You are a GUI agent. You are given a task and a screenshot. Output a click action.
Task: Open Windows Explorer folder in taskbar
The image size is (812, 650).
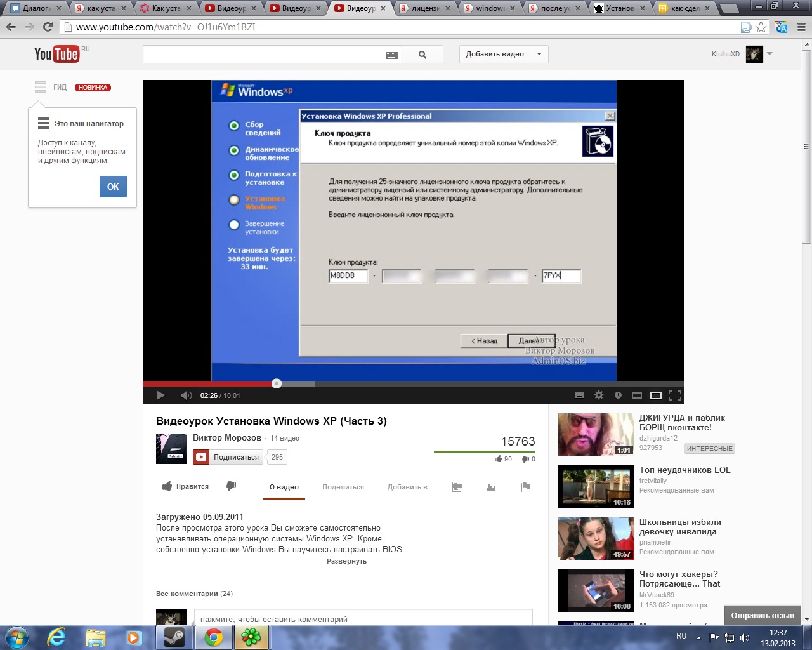pyautogui.click(x=95, y=637)
